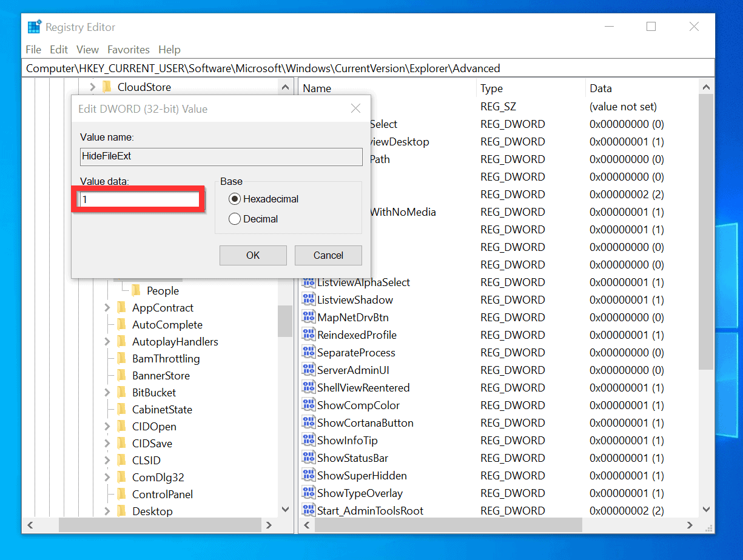Click the folder icon for BitBucket

tap(121, 392)
